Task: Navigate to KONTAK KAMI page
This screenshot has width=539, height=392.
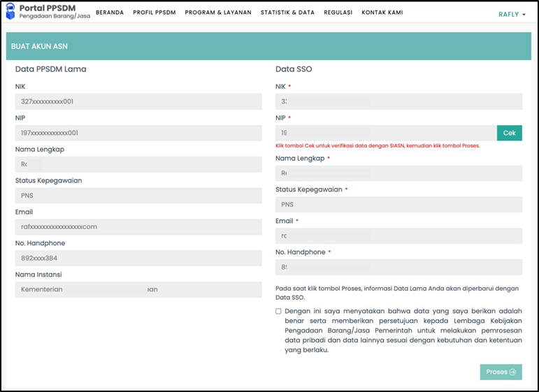Action: pyautogui.click(x=382, y=13)
